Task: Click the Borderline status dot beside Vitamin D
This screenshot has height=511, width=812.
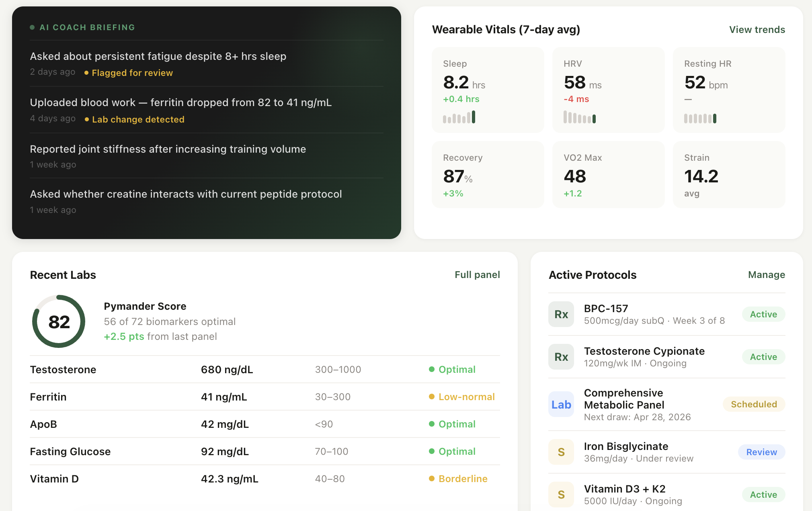Action: coord(431,479)
